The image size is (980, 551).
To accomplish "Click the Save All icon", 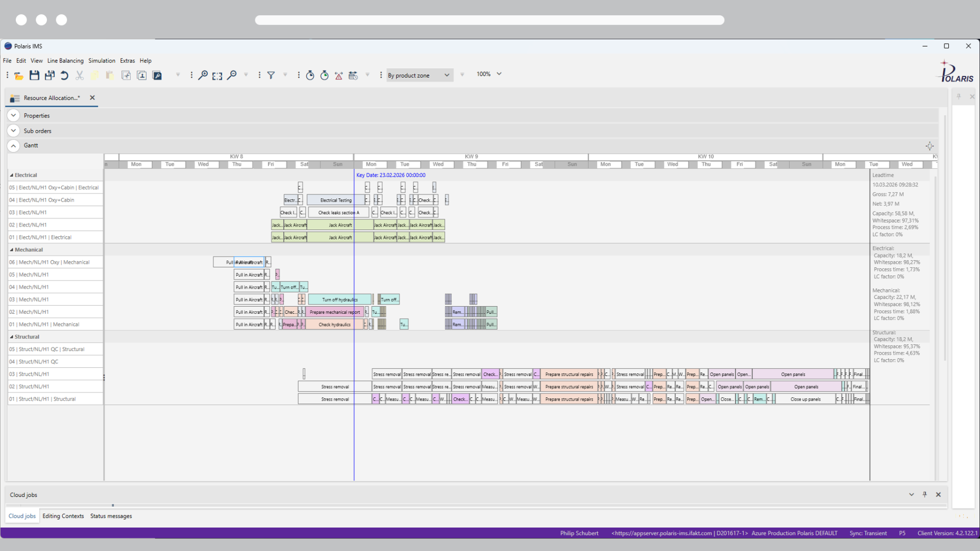I will [50, 76].
